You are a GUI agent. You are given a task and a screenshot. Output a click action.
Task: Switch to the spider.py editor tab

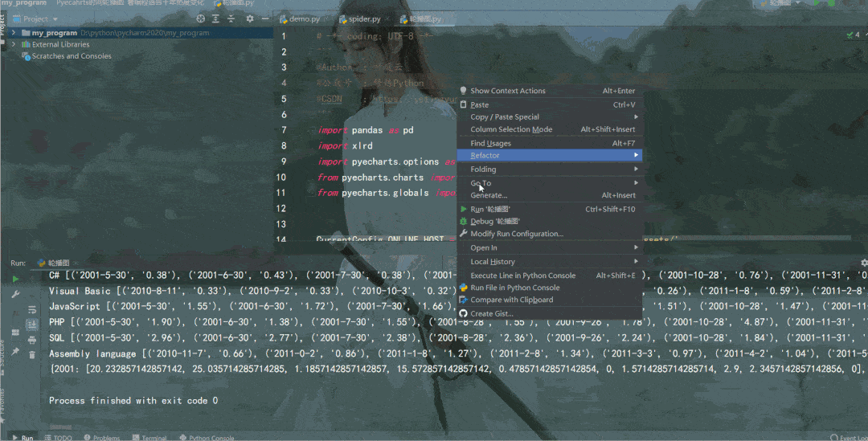tap(364, 18)
